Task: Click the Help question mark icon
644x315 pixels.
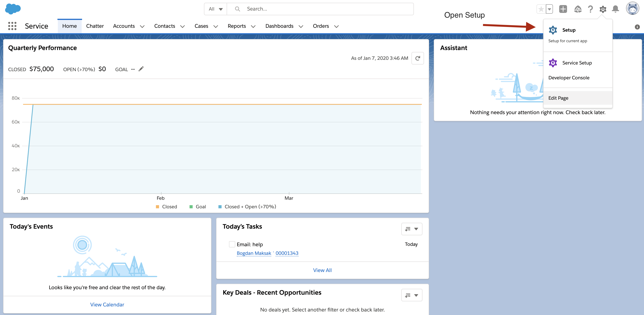Action: pyautogui.click(x=590, y=9)
